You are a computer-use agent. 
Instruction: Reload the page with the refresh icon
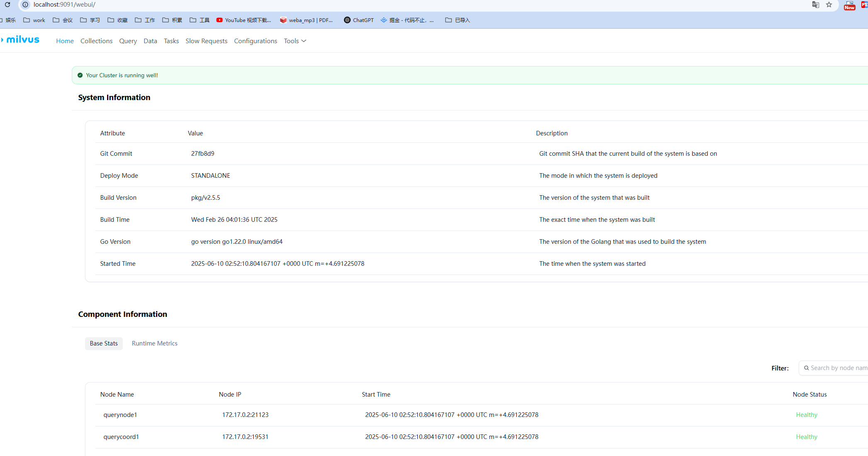coord(7,5)
